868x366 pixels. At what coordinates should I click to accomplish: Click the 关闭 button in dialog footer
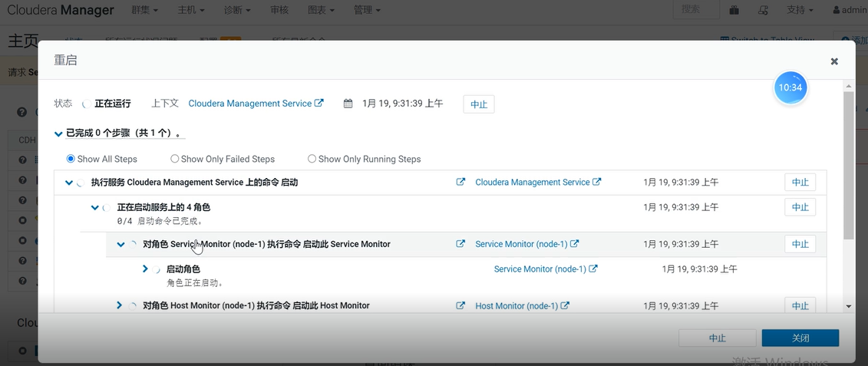tap(800, 338)
